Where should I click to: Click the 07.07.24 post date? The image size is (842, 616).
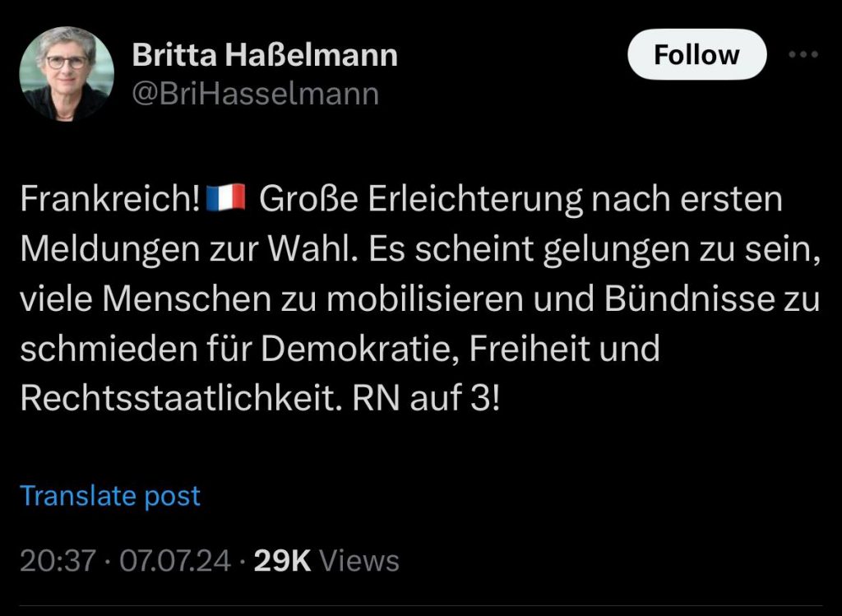(x=175, y=561)
